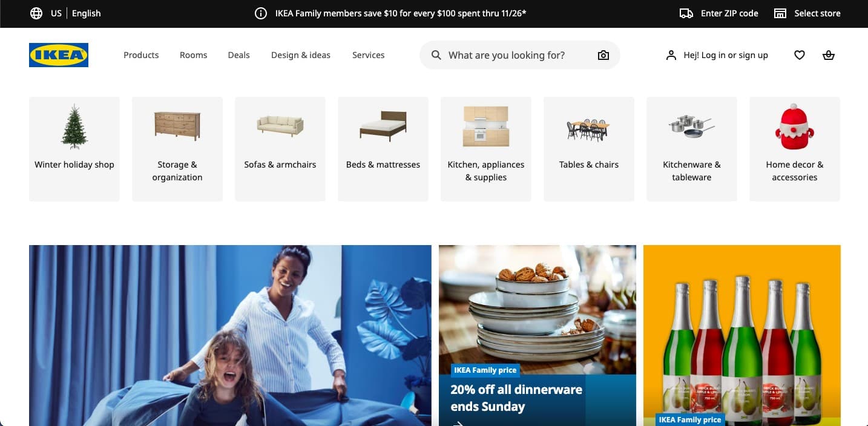Open the Deals menu item

(x=238, y=55)
